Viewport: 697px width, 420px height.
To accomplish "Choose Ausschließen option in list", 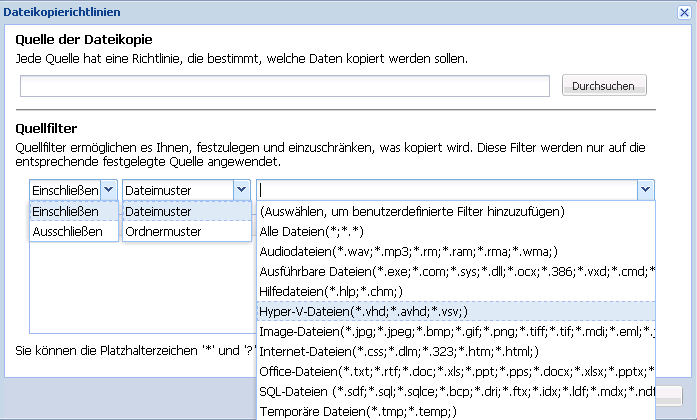I will 66,231.
